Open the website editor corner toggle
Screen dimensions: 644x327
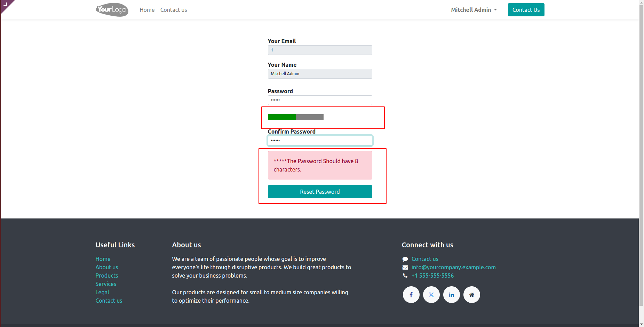click(x=5, y=5)
